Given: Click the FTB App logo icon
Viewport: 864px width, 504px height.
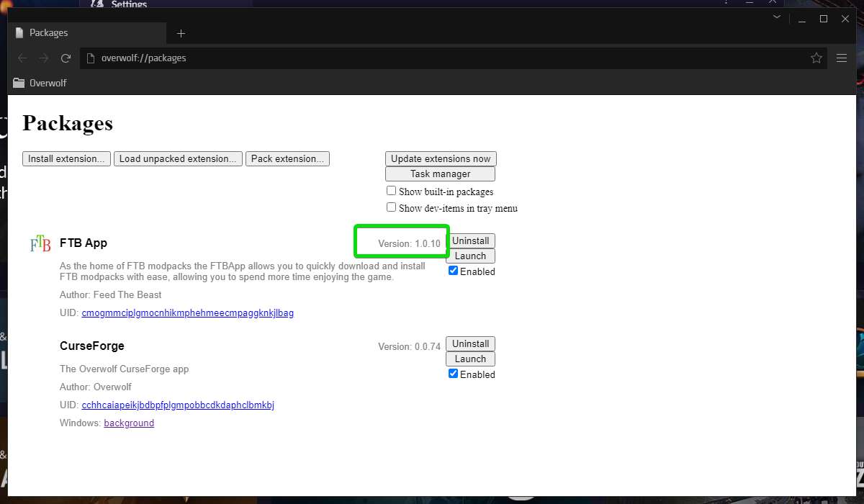Looking at the screenshot, I should (38, 243).
